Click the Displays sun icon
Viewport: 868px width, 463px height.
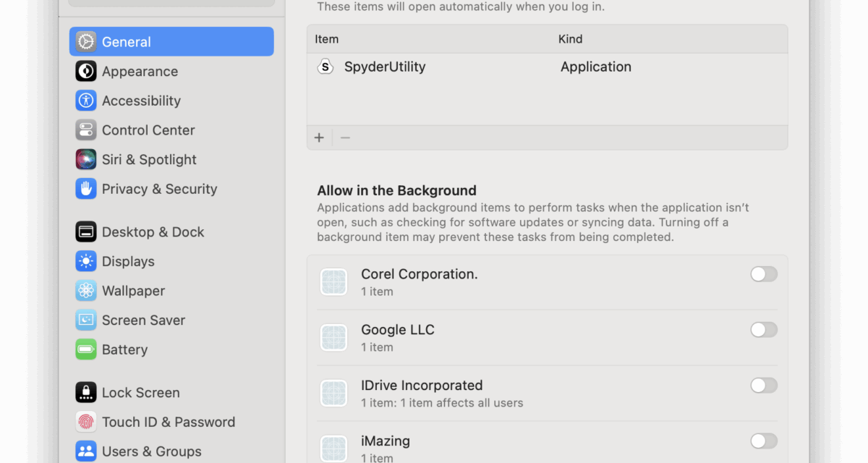coord(86,261)
